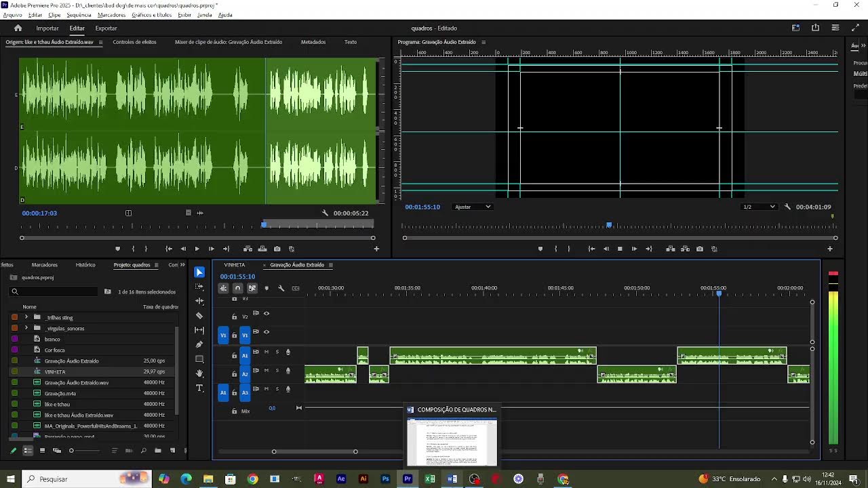868x488 pixels.
Task: Mute audio track A1
Action: pos(266,352)
